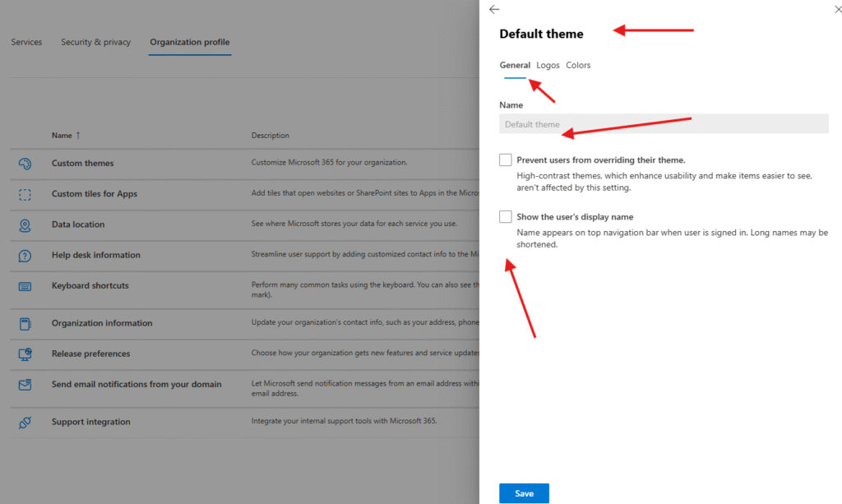Viewport: 842px width, 504px height.
Task: Click the Send email notifications envelope icon
Action: 25,385
